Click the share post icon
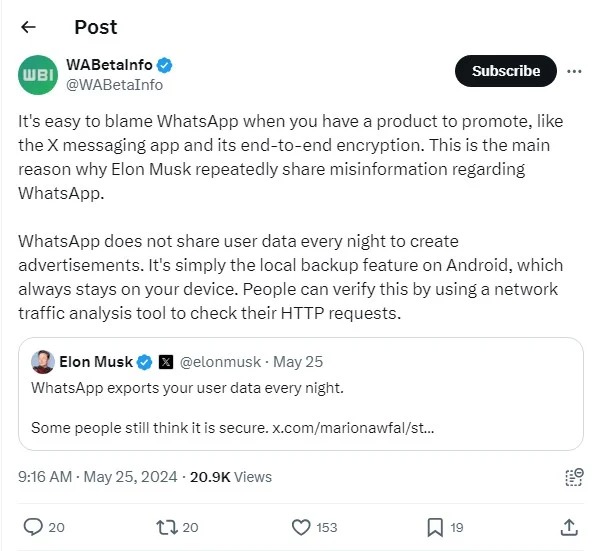Image resolution: width=600 pixels, height=551 pixels. (568, 527)
